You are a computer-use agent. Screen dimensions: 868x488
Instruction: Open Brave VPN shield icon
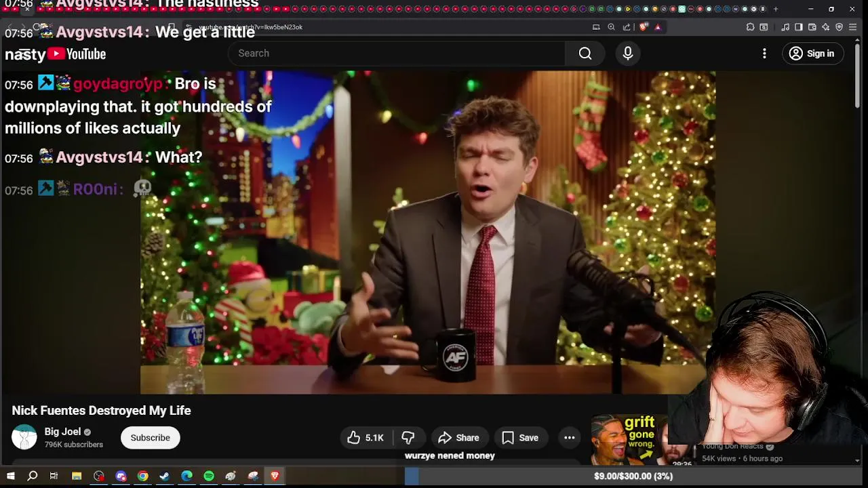point(839,27)
